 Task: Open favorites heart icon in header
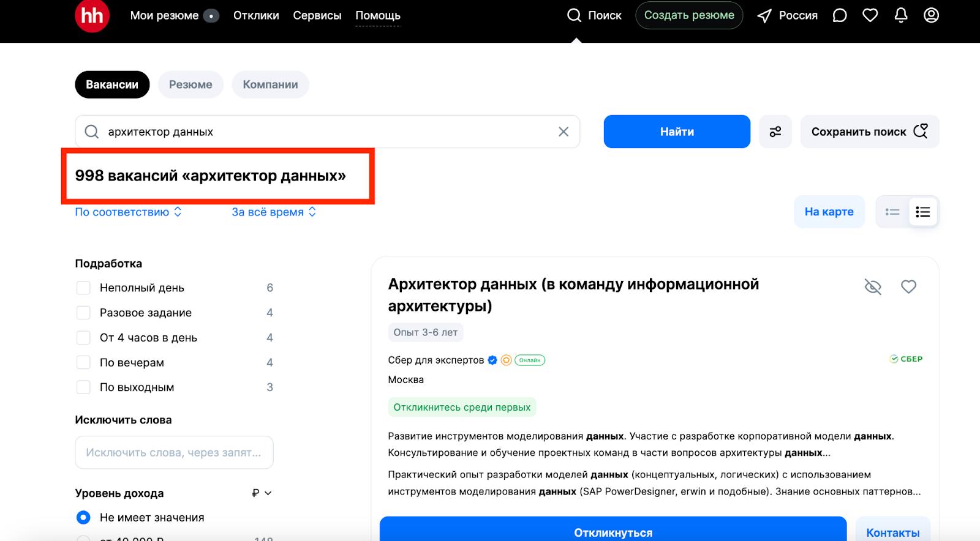(870, 15)
